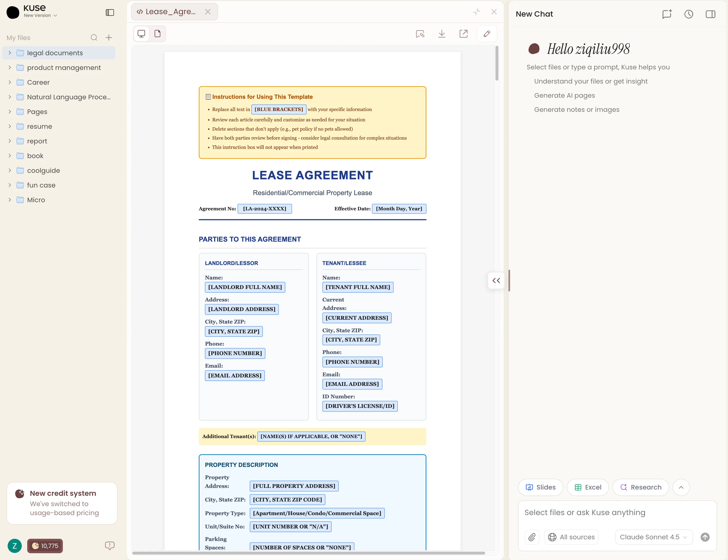Switch to desktop view mode
The height and width of the screenshot is (560, 728).
point(141,34)
